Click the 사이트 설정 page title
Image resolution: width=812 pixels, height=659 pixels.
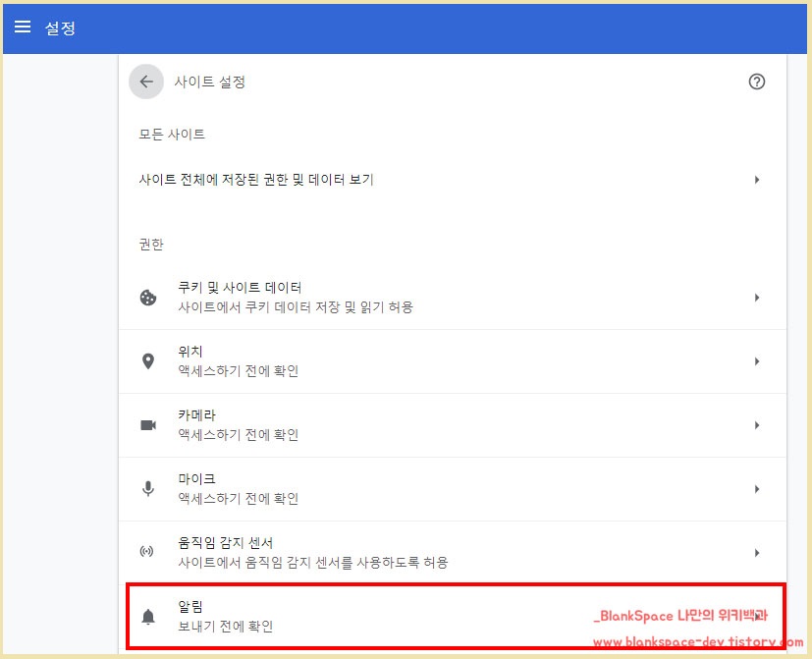[x=210, y=82]
